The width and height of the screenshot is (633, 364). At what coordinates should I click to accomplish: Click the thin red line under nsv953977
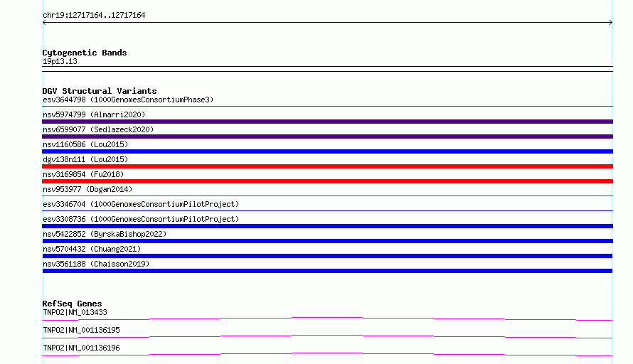tap(327, 196)
